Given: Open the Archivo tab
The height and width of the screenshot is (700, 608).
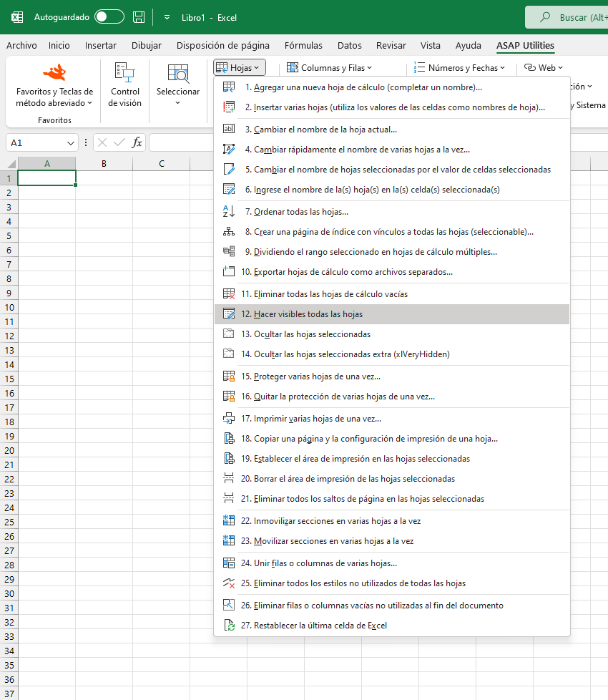Looking at the screenshot, I should tap(21, 46).
